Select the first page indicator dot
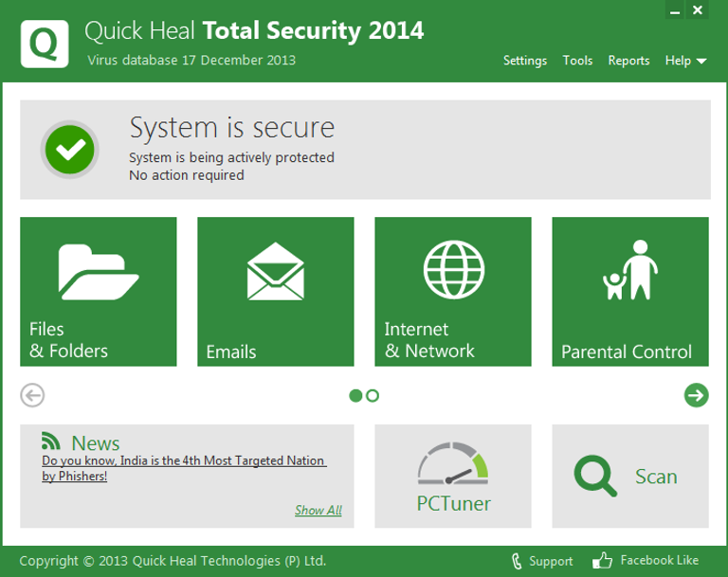Image resolution: width=728 pixels, height=577 pixels. coord(355,395)
